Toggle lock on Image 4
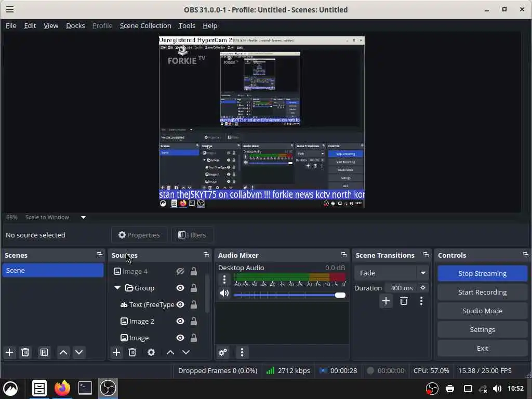532x399 pixels. (194, 271)
